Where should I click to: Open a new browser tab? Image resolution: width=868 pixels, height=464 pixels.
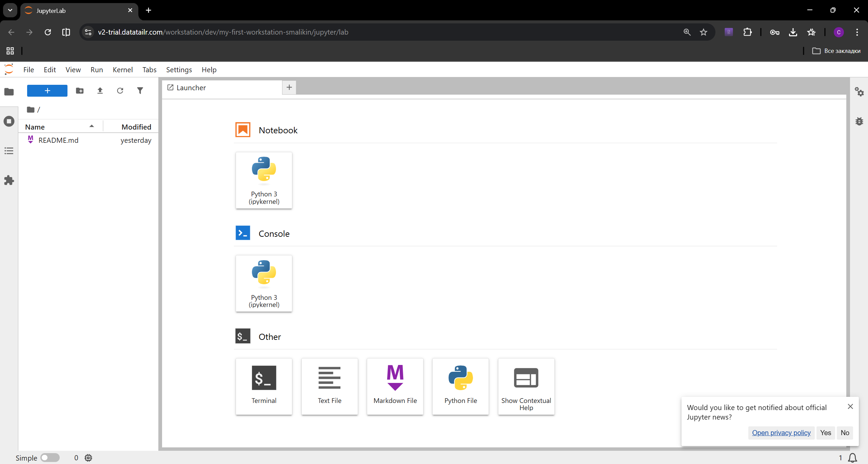click(x=149, y=10)
